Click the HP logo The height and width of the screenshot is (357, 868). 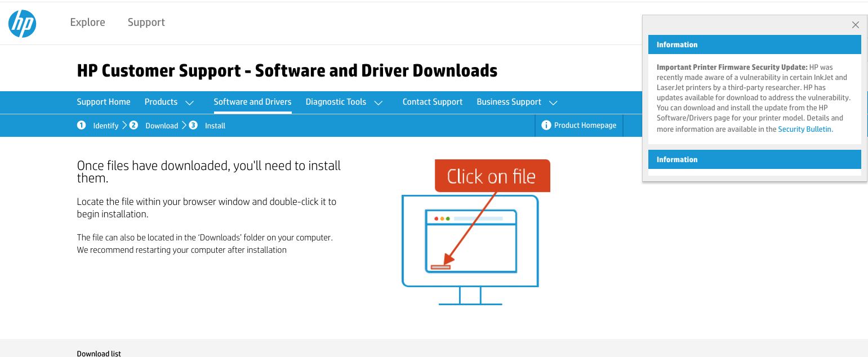[23, 23]
